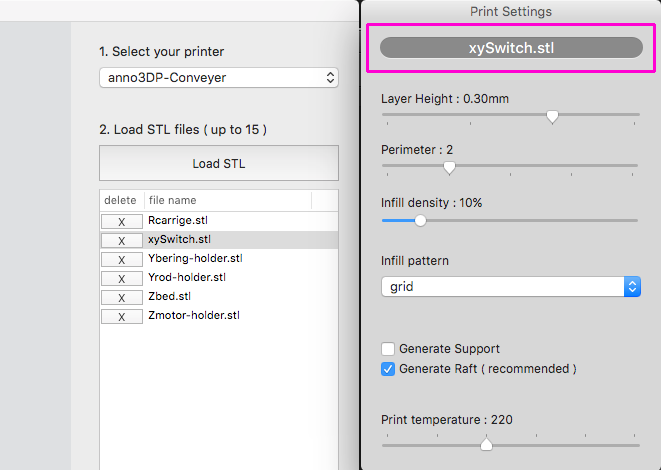Screen dimensions: 661x470
Task: Click the xySwitch.stl header in Print Settings
Action: tap(511, 48)
